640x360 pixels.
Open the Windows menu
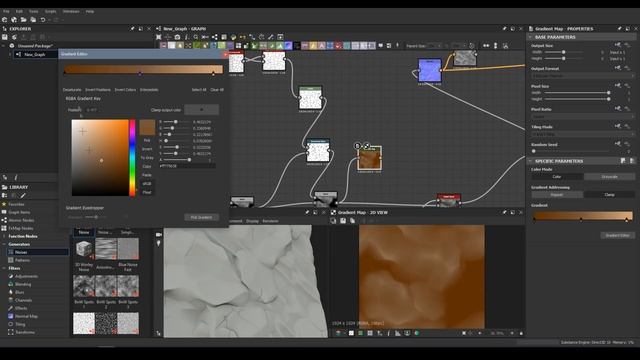click(71, 11)
